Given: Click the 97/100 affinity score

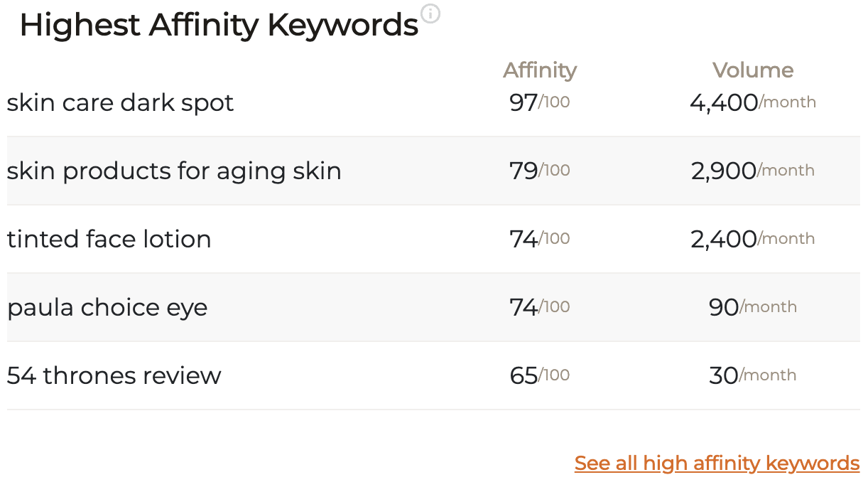Looking at the screenshot, I should tap(540, 103).
